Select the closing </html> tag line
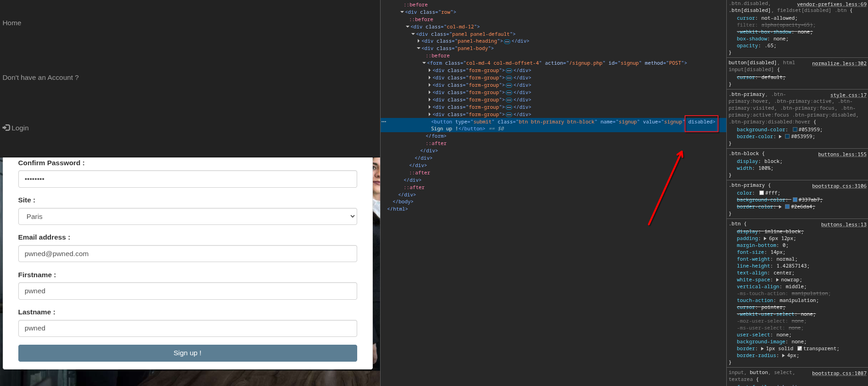This screenshot has width=868, height=386. coord(398,209)
